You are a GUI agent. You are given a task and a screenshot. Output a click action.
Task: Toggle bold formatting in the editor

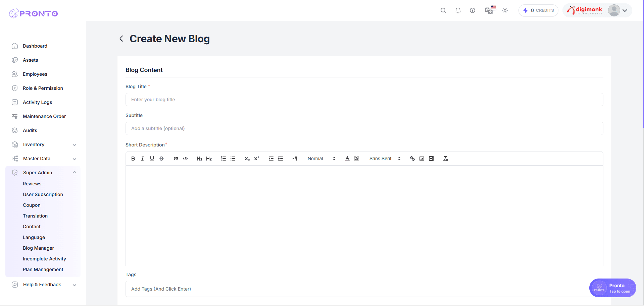click(x=133, y=159)
